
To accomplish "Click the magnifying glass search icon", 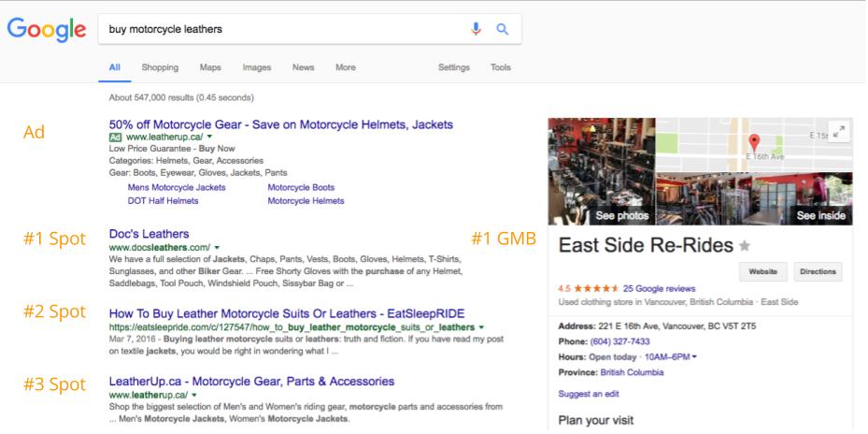I will (x=502, y=29).
